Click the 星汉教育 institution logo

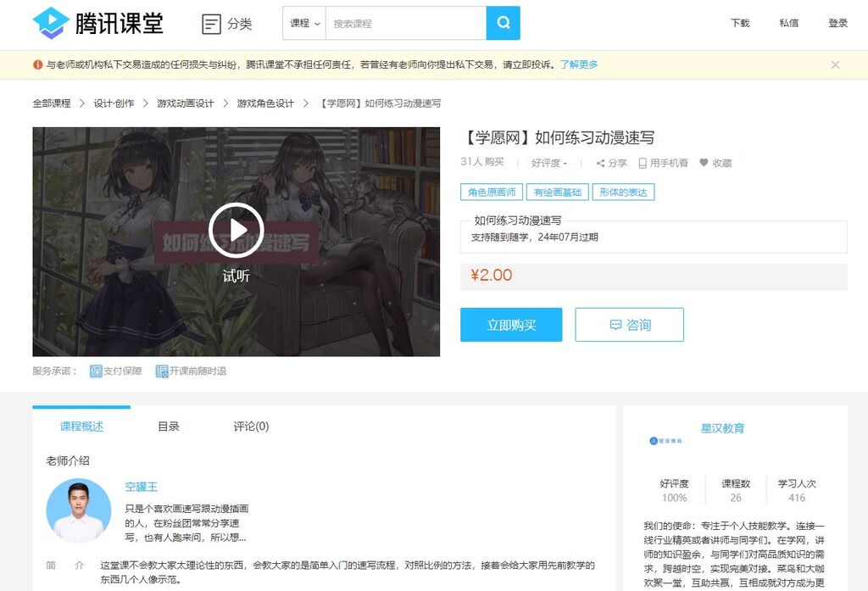click(666, 441)
